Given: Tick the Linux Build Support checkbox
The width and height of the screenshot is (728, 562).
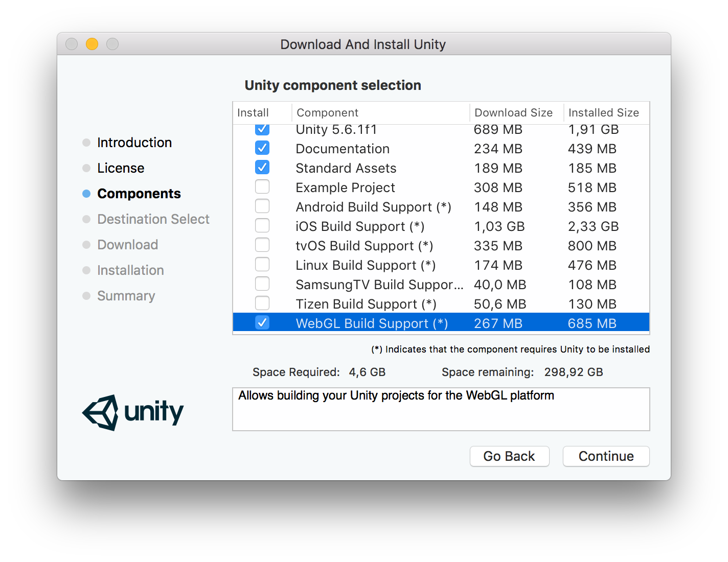Looking at the screenshot, I should [x=262, y=265].
